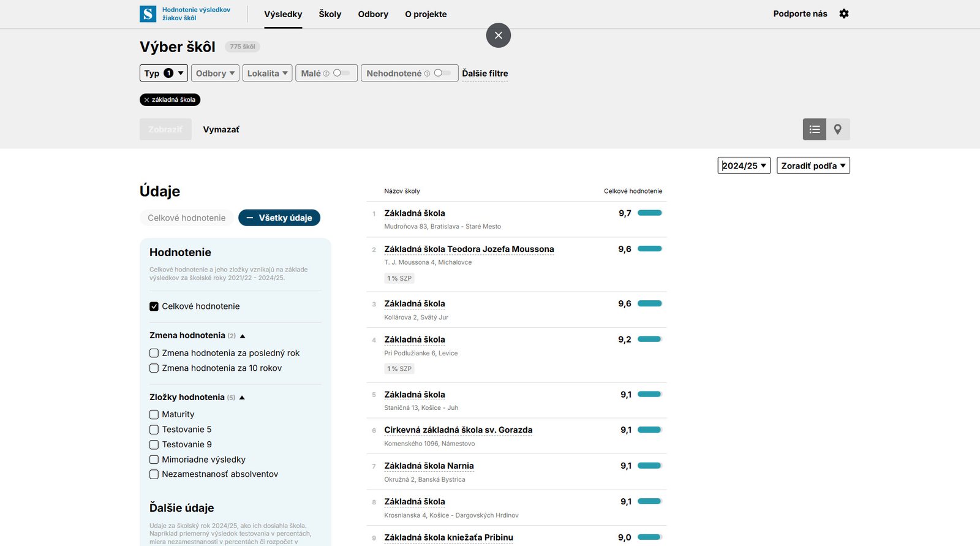Click info icon beside Nehodnotené
Screen dimensions: 980x546
427,74
